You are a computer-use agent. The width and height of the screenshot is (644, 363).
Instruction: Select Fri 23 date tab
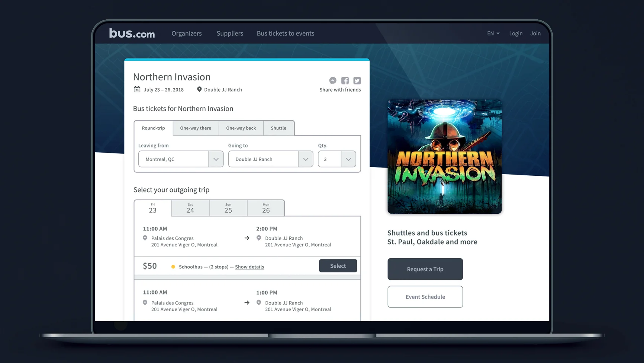tap(153, 208)
